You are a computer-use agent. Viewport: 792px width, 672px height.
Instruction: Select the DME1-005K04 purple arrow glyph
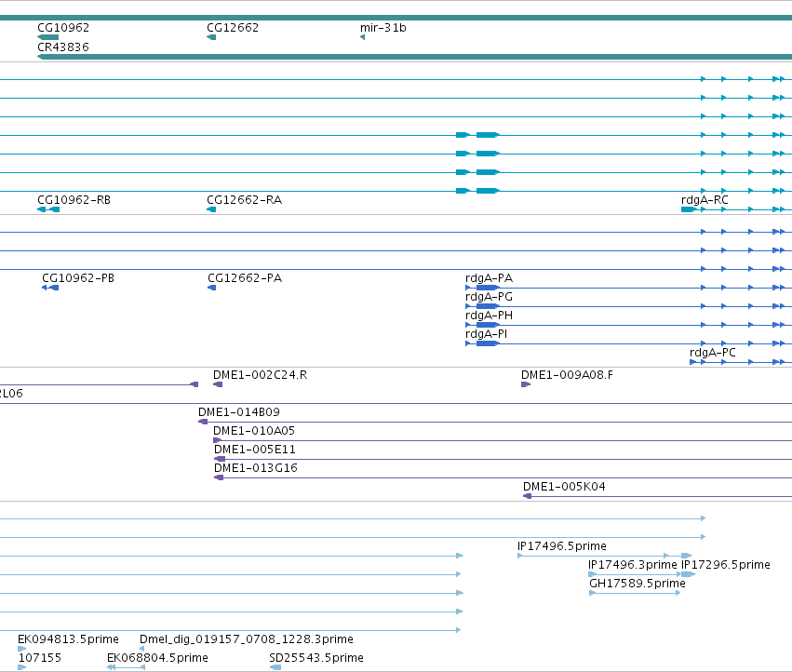(x=528, y=497)
